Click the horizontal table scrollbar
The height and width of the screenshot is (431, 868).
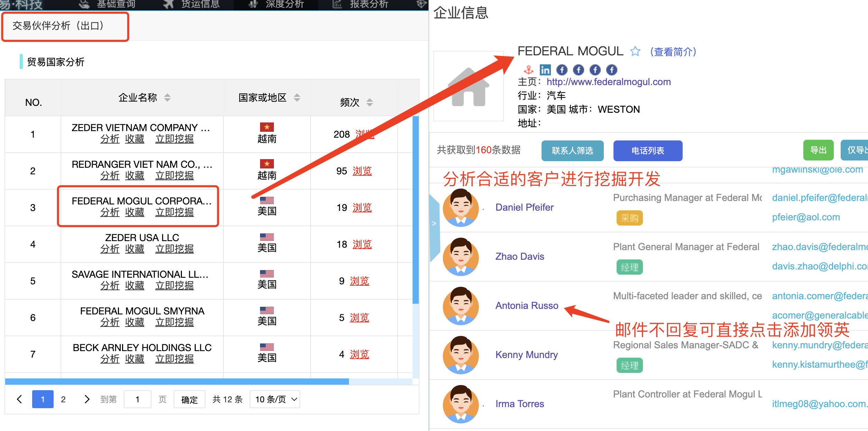pos(177,382)
